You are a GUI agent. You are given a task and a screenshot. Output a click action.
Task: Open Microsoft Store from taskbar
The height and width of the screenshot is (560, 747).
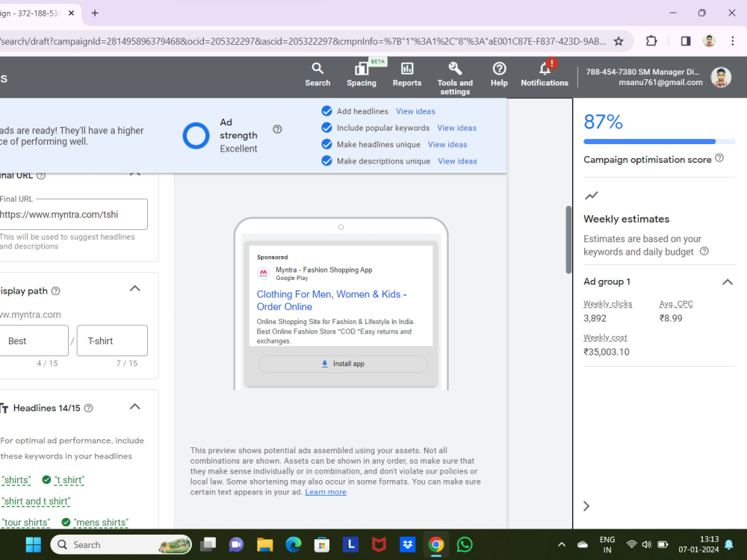click(x=322, y=544)
